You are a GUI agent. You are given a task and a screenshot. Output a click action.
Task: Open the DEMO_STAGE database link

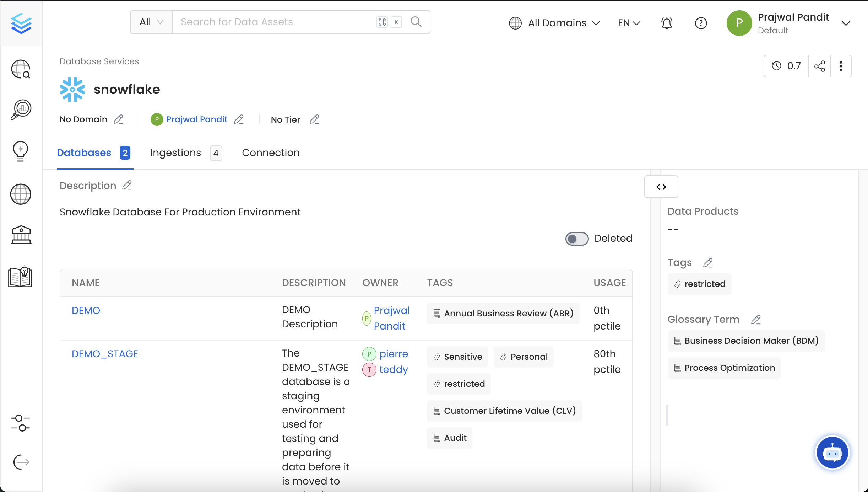coord(105,353)
